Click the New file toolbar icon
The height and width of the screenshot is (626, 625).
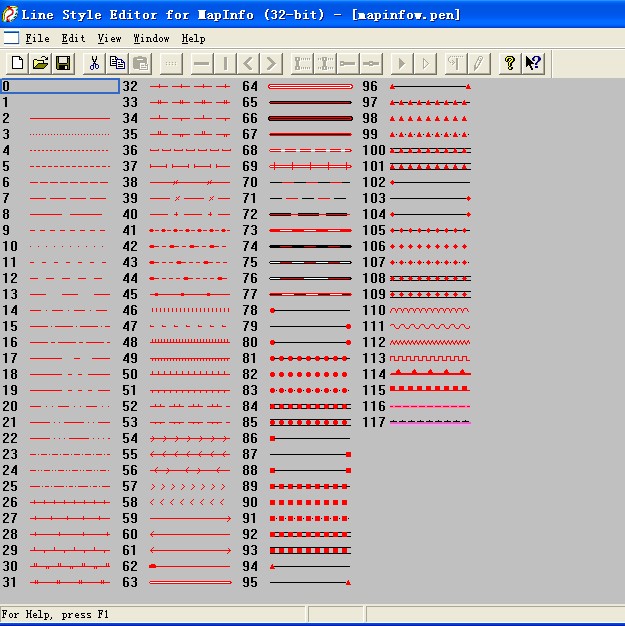(17, 63)
